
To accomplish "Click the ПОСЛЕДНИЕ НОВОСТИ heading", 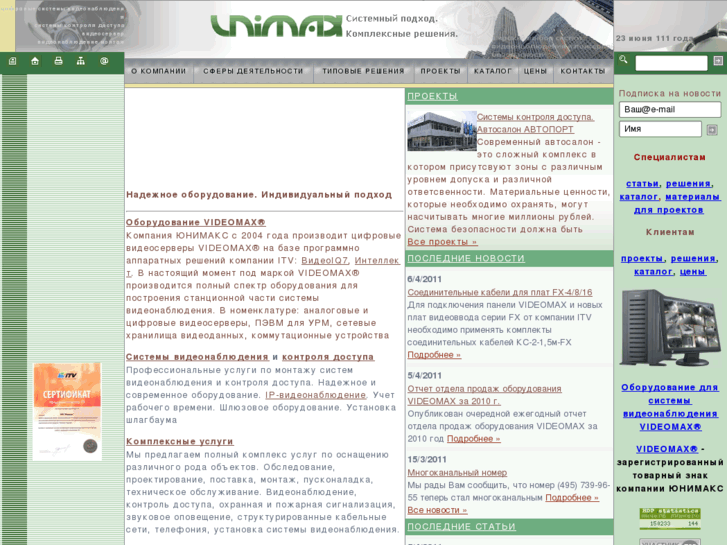I will pos(466,258).
